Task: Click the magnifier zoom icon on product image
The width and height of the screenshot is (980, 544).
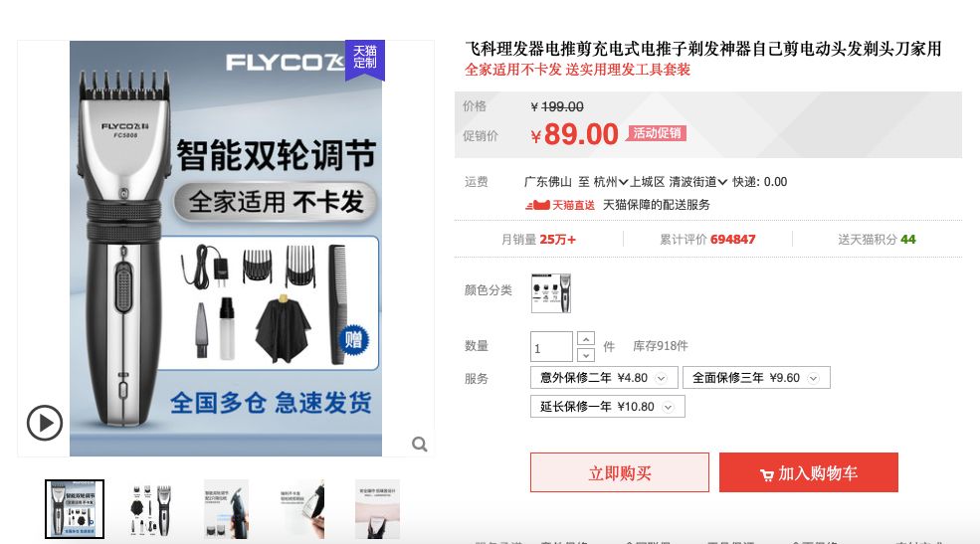Action: pyautogui.click(x=420, y=445)
